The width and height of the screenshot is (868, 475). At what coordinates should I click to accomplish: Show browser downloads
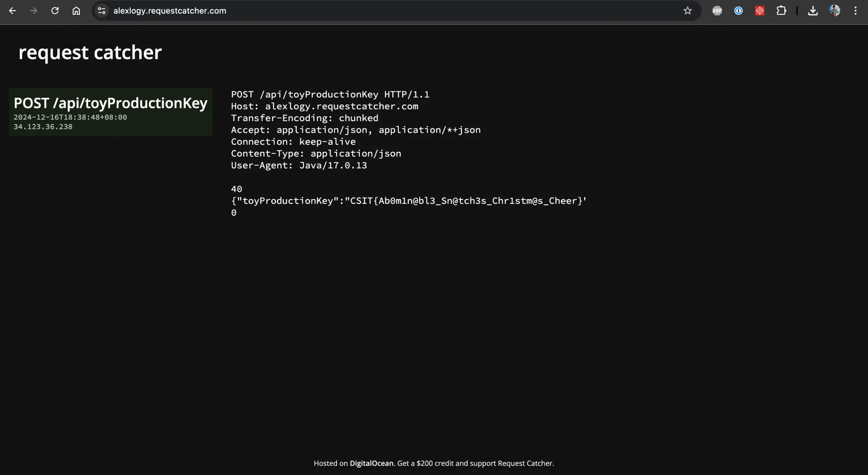pos(813,11)
